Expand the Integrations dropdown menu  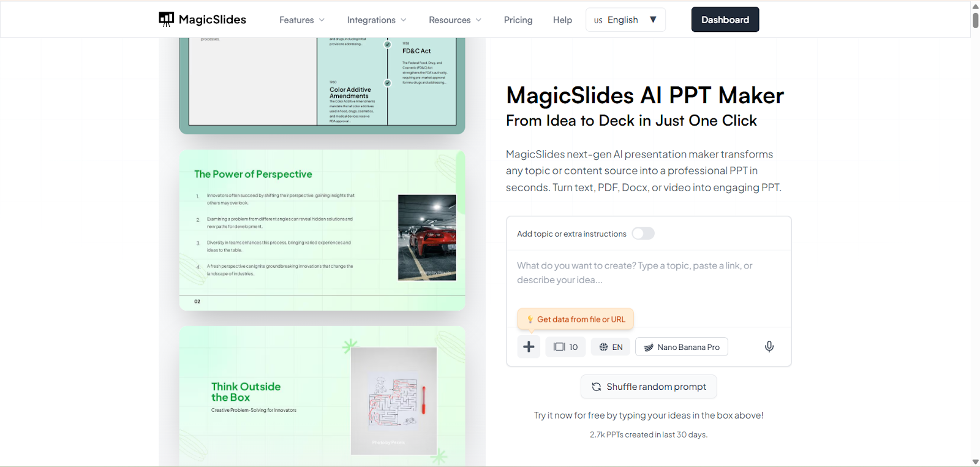click(377, 20)
